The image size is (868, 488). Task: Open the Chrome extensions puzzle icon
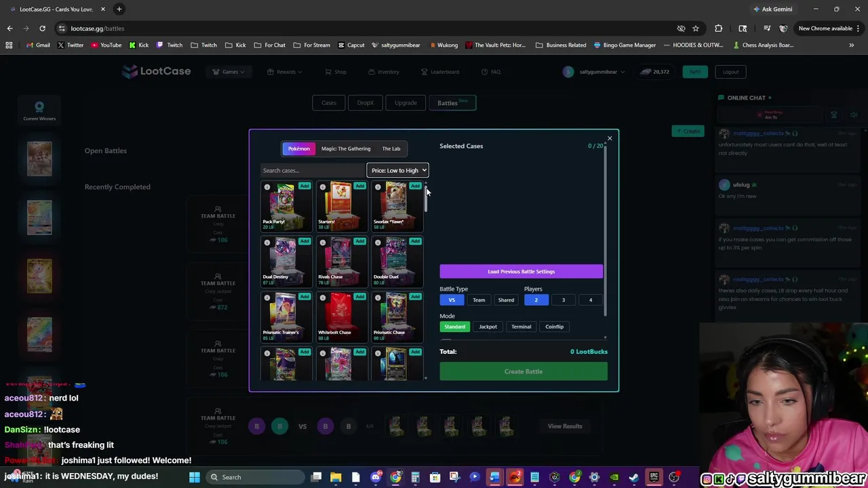click(718, 28)
